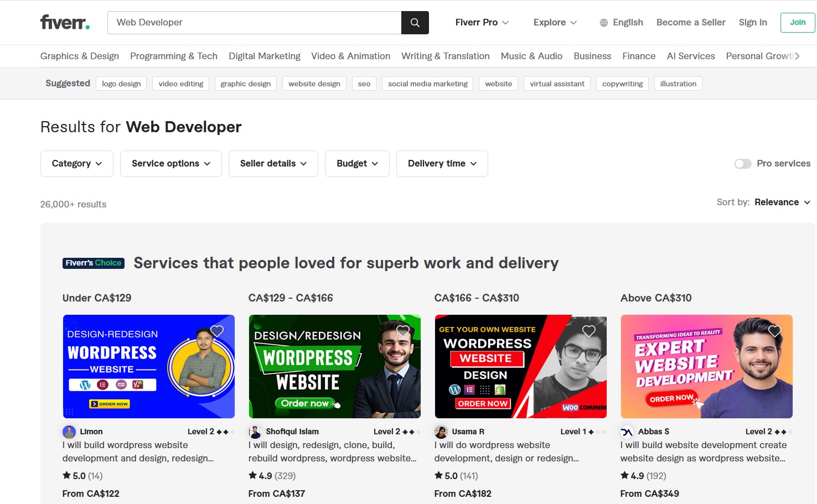Click the Fiverr's Choice badge
This screenshot has height=504, width=817.
94,263
